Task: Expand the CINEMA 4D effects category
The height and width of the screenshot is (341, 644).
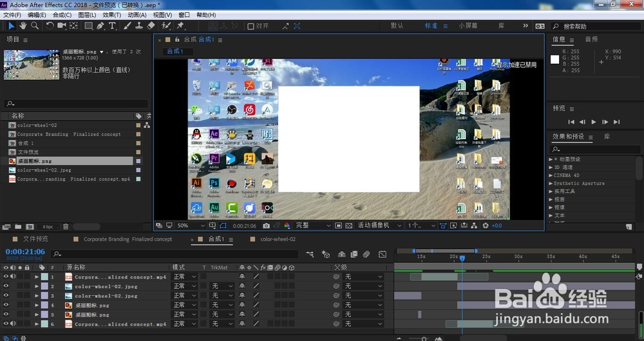Action: [x=551, y=175]
